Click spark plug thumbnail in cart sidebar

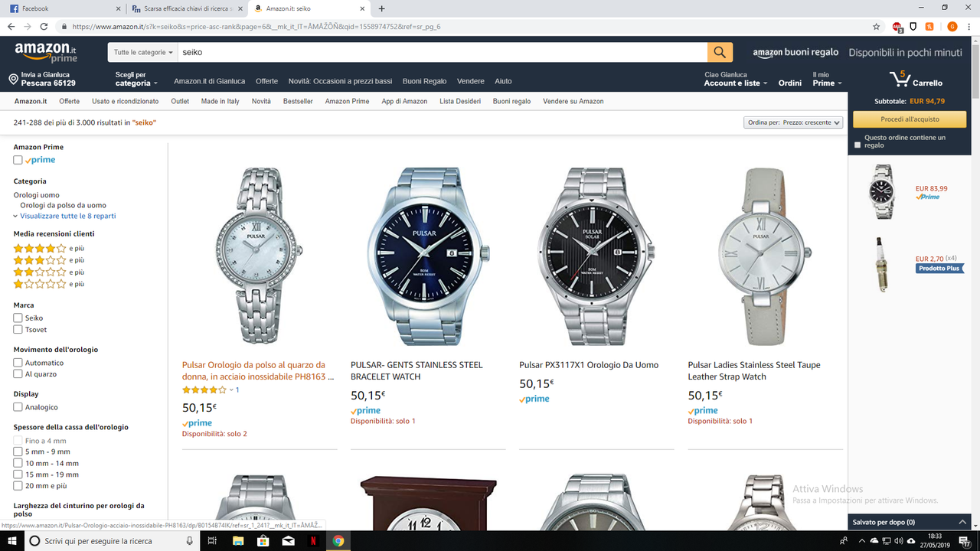880,264
